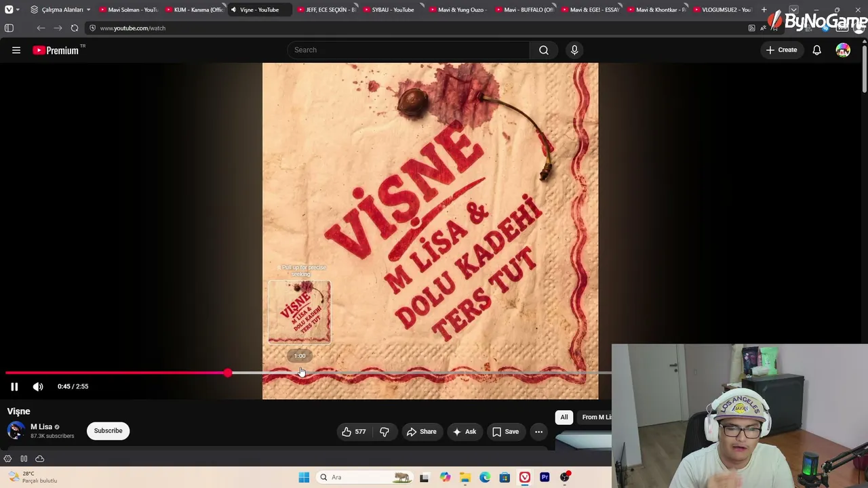Subscribe to the M Lisa channel

pyautogui.click(x=108, y=431)
